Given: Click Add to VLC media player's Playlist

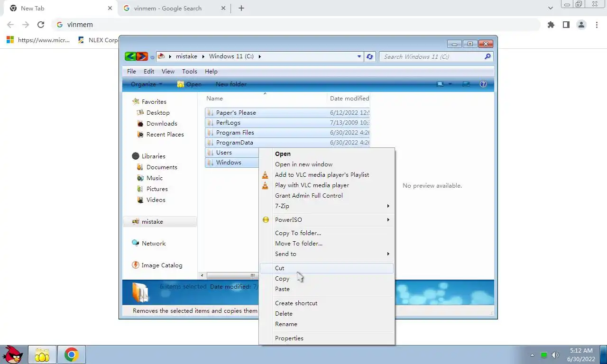Looking at the screenshot, I should pos(327,174).
